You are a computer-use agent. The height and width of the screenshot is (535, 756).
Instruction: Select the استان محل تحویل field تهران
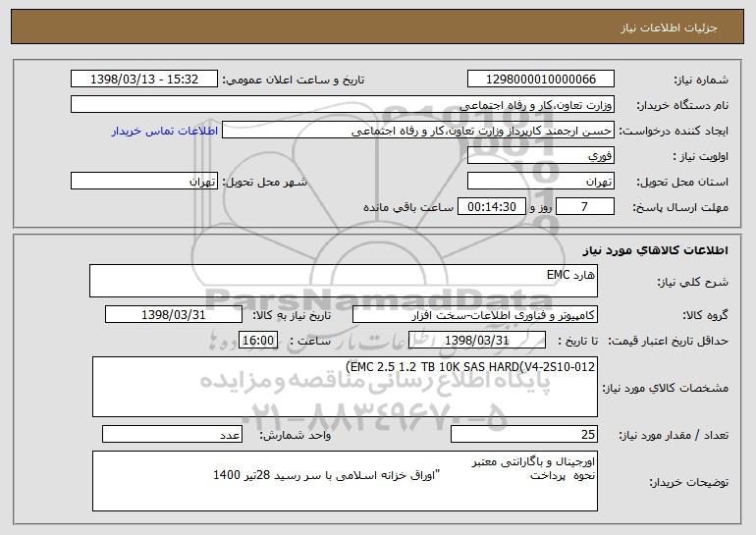tap(540, 181)
